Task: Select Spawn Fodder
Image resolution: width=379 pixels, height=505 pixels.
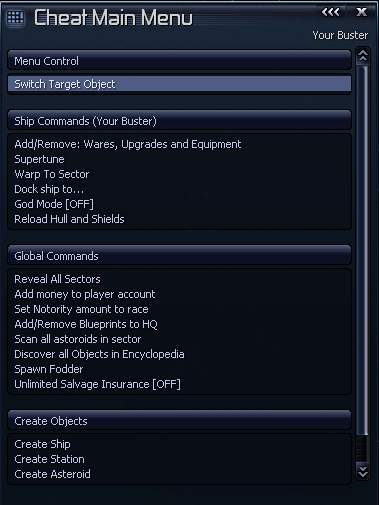Action: click(x=49, y=369)
